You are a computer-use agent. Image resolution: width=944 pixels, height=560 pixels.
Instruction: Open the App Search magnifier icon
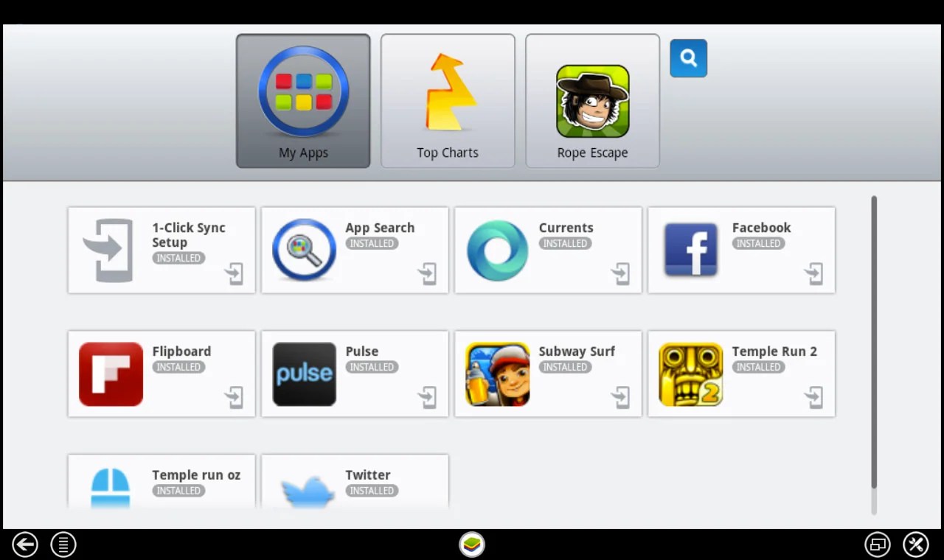tap(304, 250)
